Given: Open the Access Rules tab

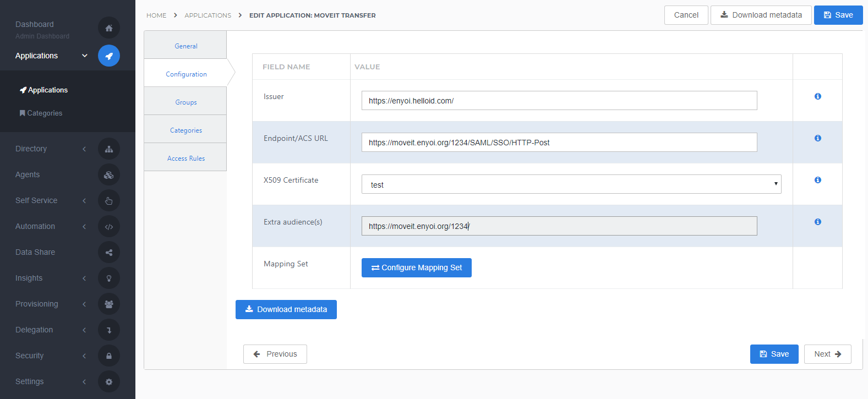Looking at the screenshot, I should pos(185,157).
